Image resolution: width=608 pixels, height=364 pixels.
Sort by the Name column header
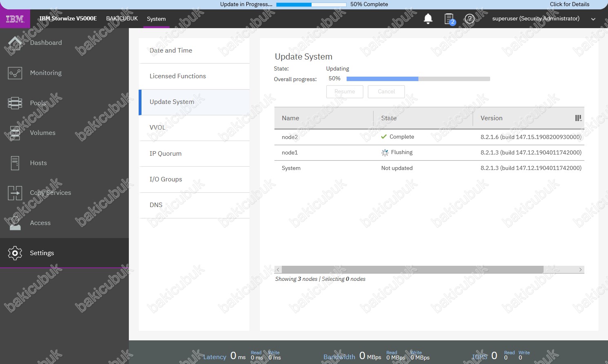[x=290, y=118]
